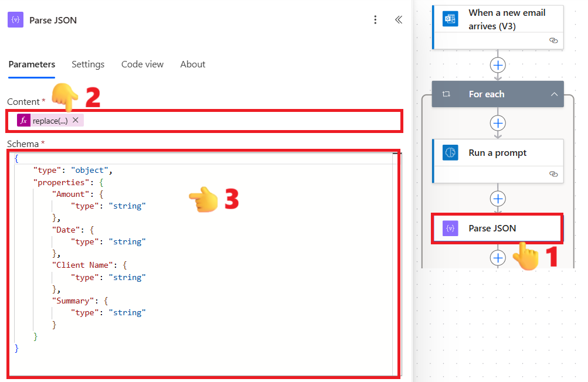This screenshot has width=588, height=382.
Task: Click the connection link icon on email trigger
Action: coord(553,40)
